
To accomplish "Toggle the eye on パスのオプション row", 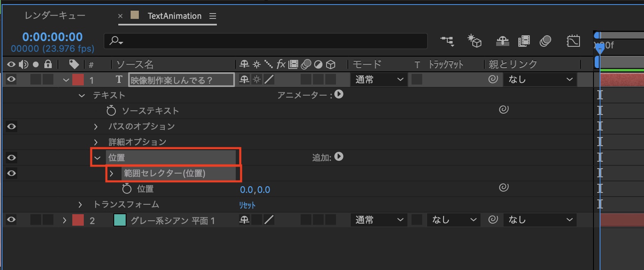I will tap(11, 126).
